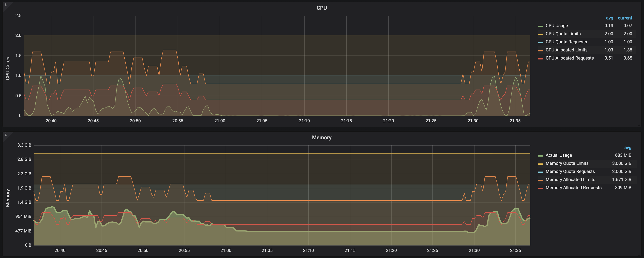Click the orange CPU Allocated Limits swatch
The image size is (644, 258).
(540, 51)
